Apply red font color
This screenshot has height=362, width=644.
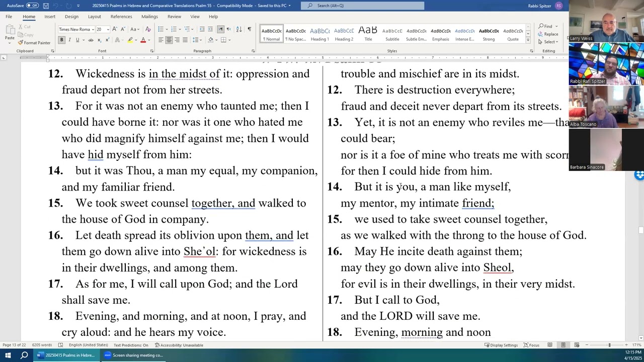point(143,40)
